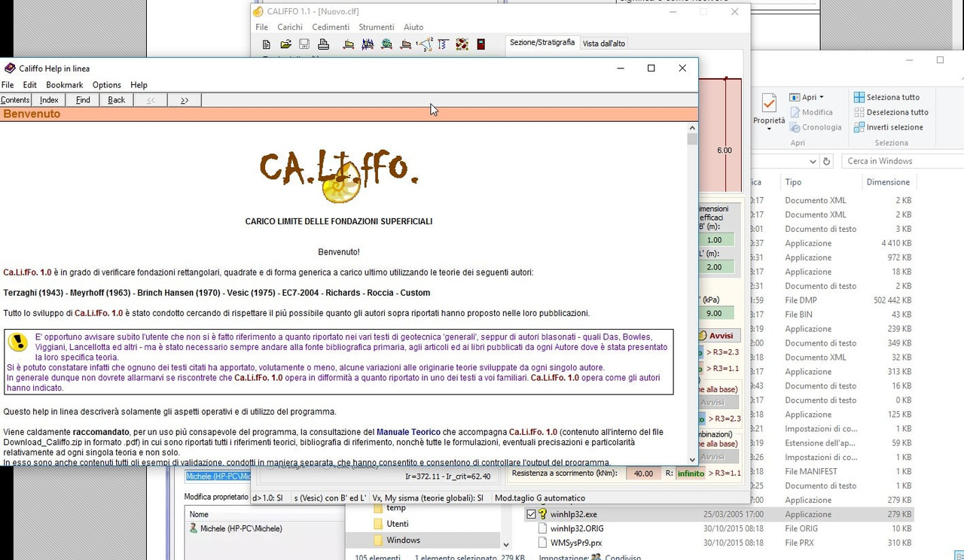Open the File menu in Califfo Help
This screenshot has width=964, height=560.
8,85
